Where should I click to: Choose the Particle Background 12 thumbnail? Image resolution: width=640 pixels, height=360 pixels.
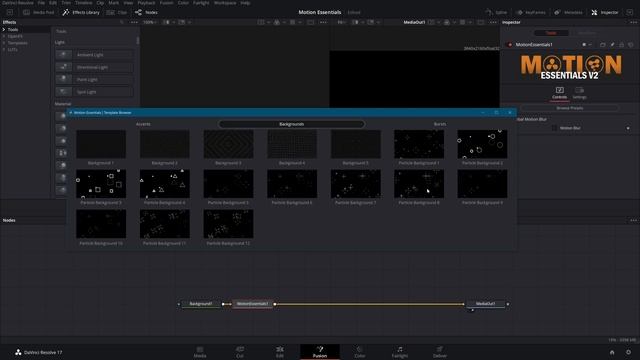[x=228, y=224]
